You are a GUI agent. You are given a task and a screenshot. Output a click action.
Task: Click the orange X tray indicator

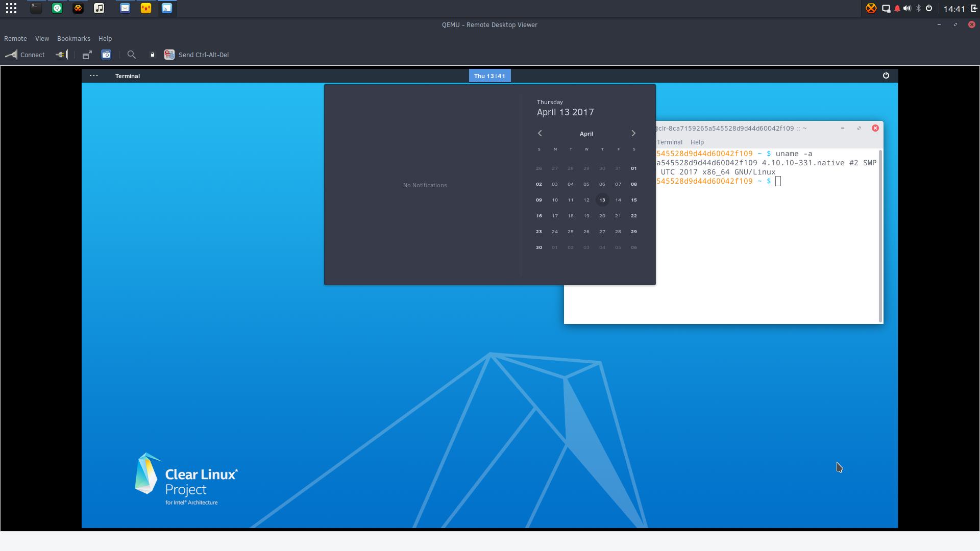[x=871, y=8]
